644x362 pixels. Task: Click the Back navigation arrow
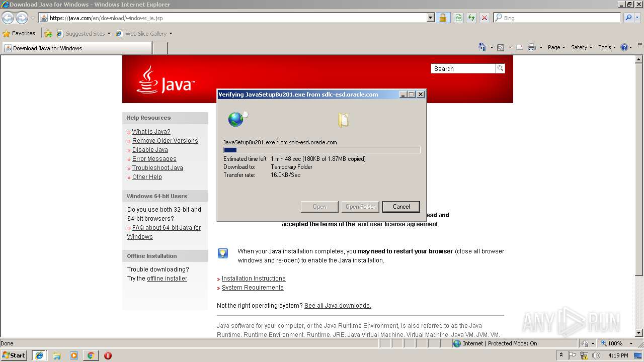point(8,18)
